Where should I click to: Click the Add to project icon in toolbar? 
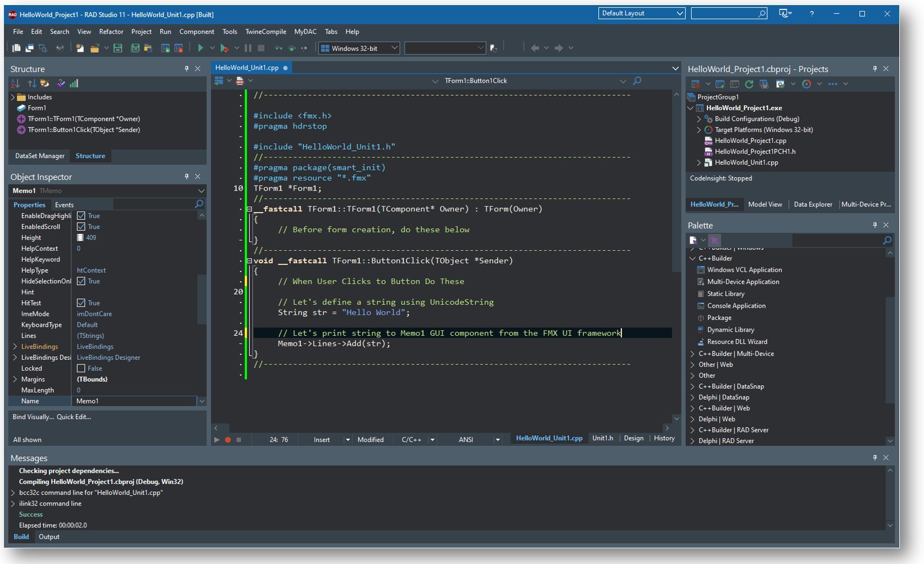pyautogui.click(x=165, y=48)
